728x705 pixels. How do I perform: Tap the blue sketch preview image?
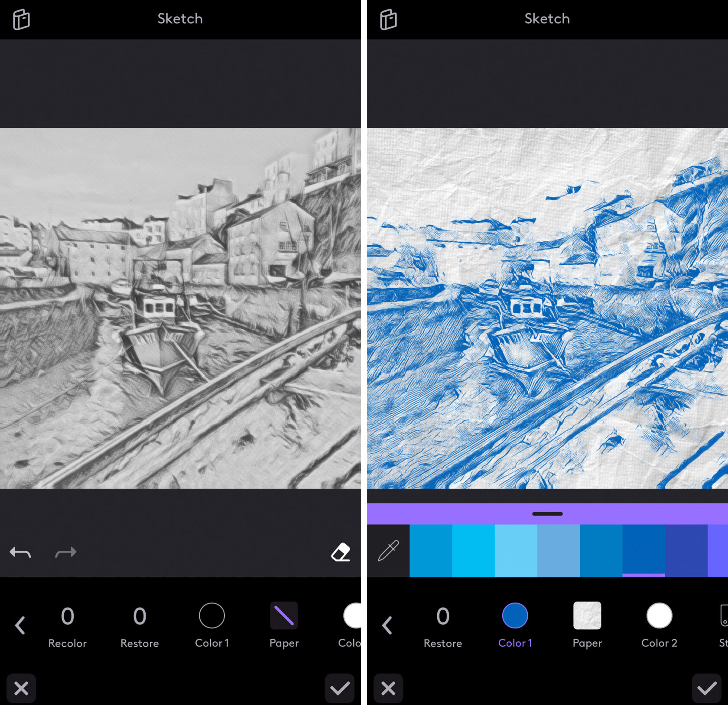546,312
